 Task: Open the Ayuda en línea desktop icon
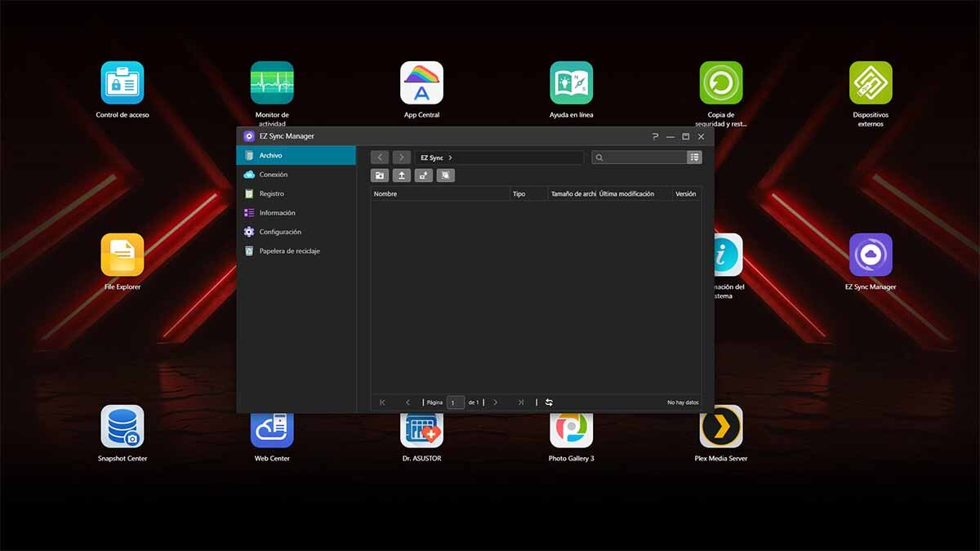point(572,82)
